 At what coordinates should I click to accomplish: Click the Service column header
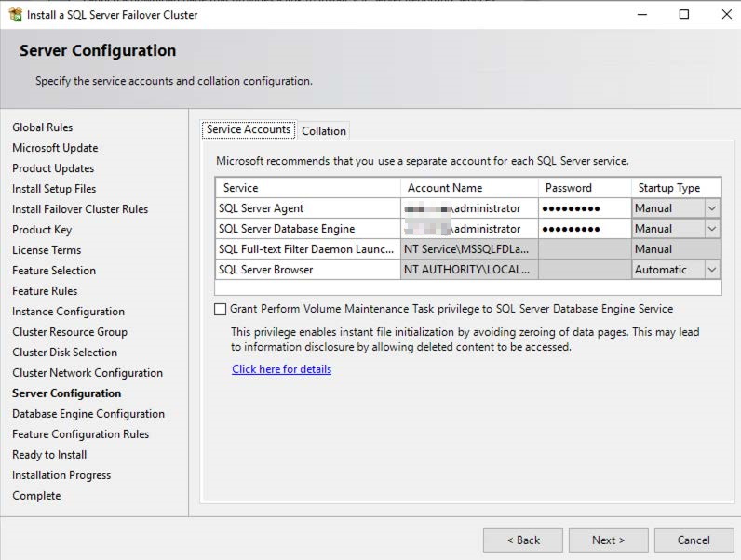coord(308,188)
